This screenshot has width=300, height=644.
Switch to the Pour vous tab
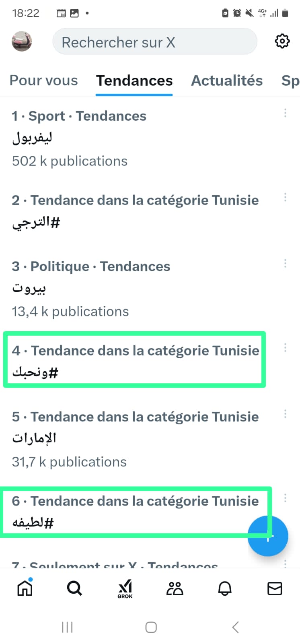click(x=43, y=80)
